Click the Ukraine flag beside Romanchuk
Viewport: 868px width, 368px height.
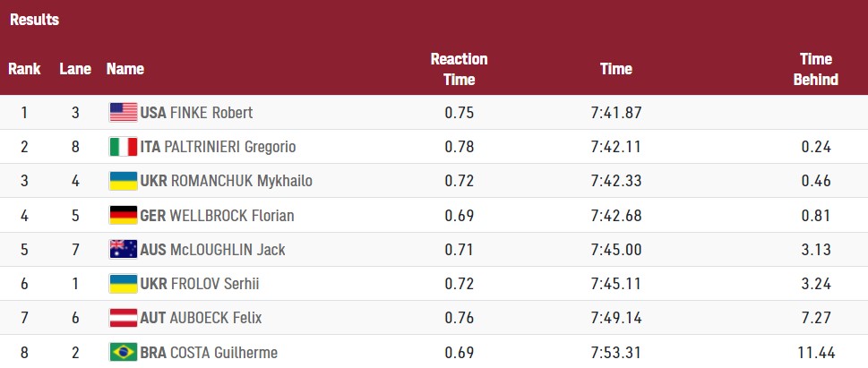click(123, 181)
